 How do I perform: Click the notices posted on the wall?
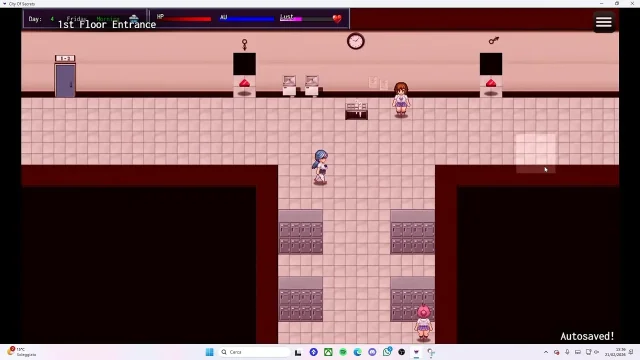pyautogui.click(x=378, y=83)
